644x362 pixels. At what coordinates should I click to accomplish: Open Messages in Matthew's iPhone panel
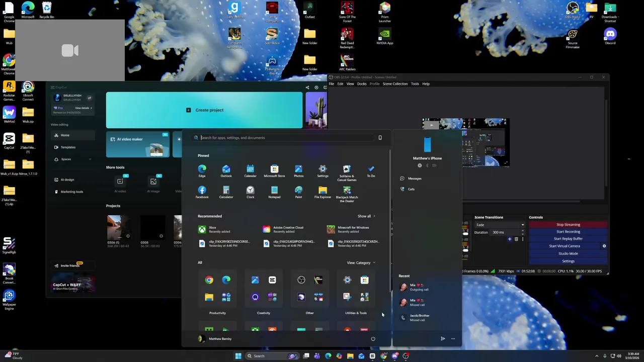pyautogui.click(x=411, y=178)
